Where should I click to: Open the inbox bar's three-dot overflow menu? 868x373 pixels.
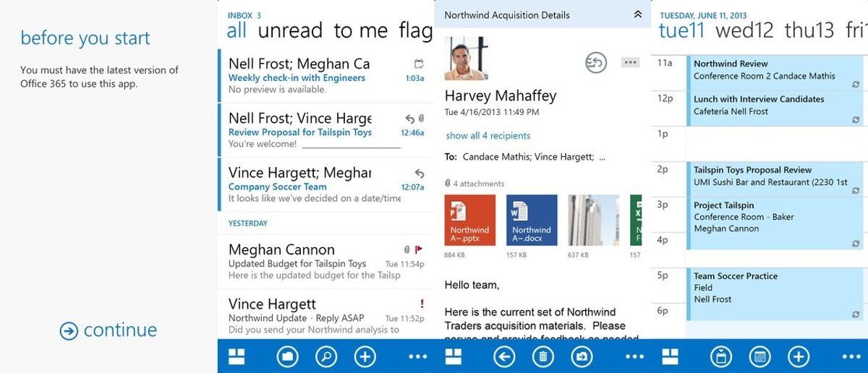418,356
